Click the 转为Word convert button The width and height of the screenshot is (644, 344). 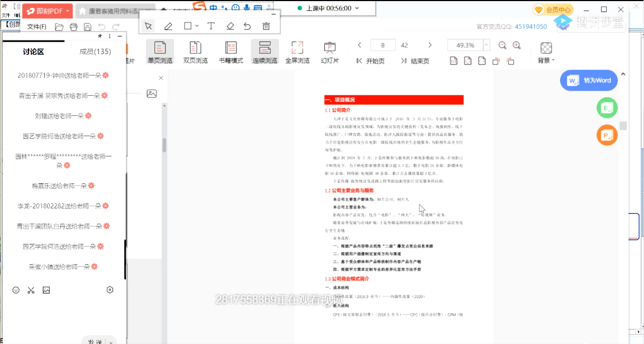(x=589, y=80)
